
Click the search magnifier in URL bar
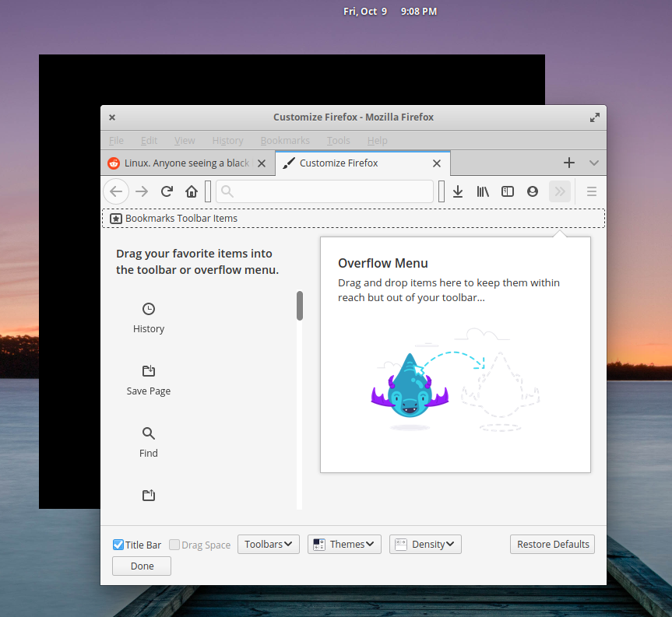[227, 191]
